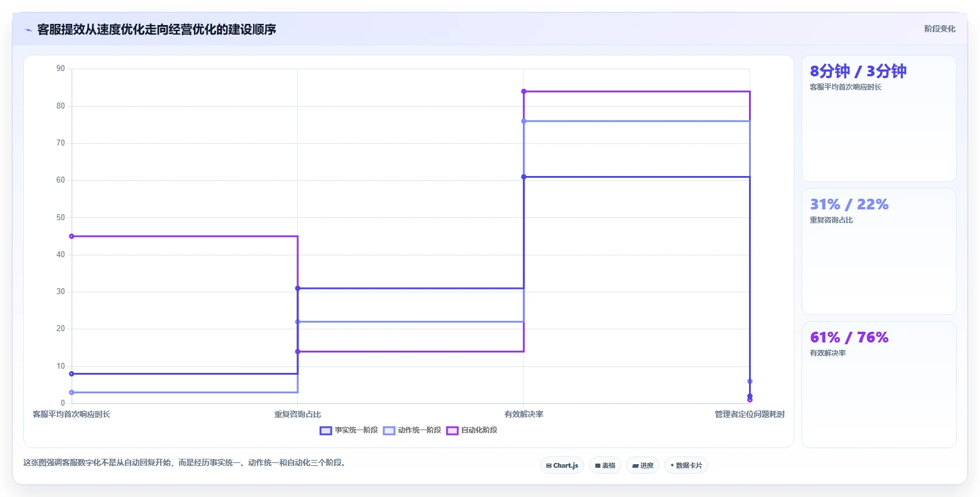
Task: Click the 进度 tag pill
Action: click(643, 465)
